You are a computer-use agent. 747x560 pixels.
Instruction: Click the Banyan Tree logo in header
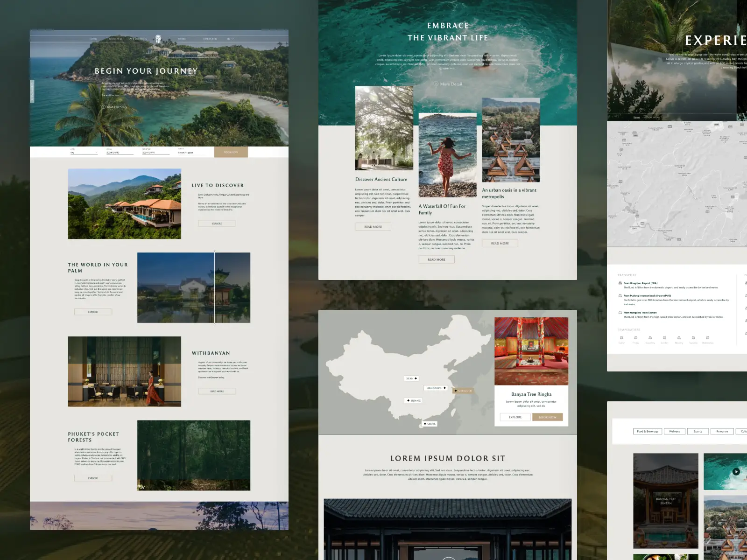pos(159,39)
